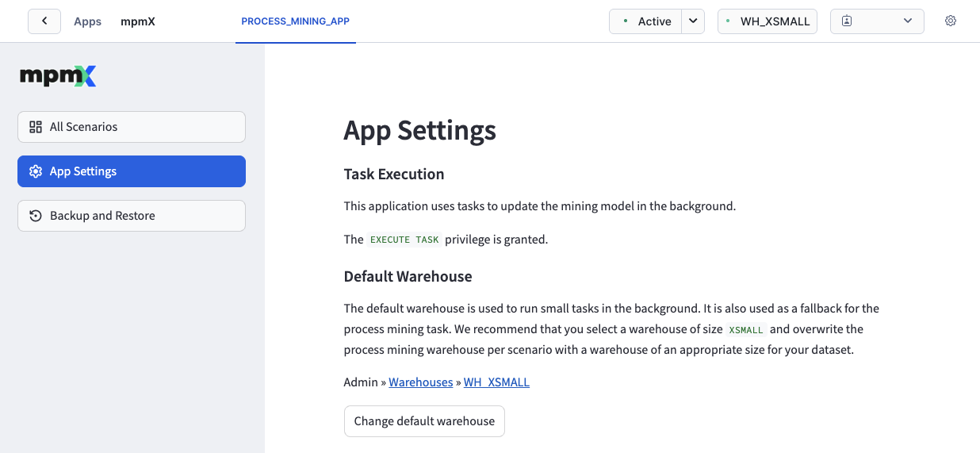Image resolution: width=980 pixels, height=453 pixels.
Task: Go back with the left chevron button
Action: (x=44, y=21)
